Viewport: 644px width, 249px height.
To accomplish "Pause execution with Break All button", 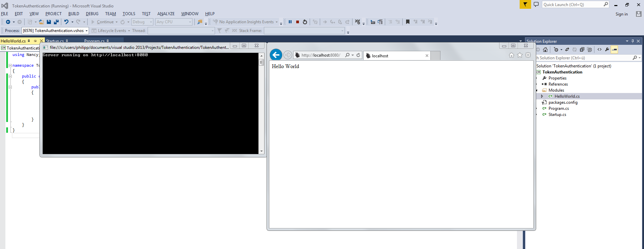I will [290, 22].
